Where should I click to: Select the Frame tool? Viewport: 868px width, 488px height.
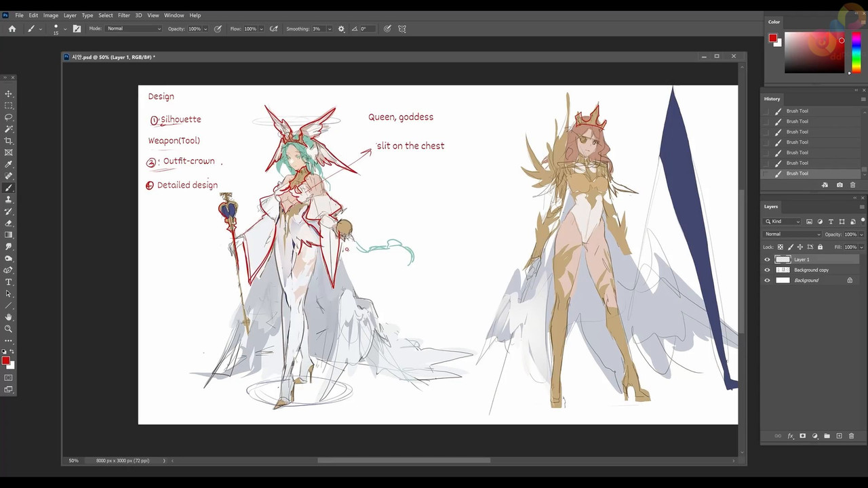pos(8,152)
